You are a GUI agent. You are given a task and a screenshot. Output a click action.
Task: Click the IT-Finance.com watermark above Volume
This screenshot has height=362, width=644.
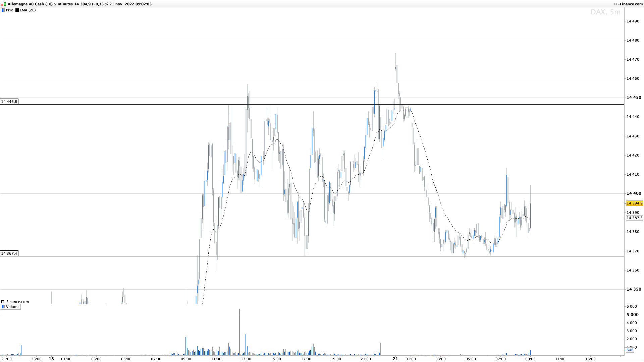[15, 302]
